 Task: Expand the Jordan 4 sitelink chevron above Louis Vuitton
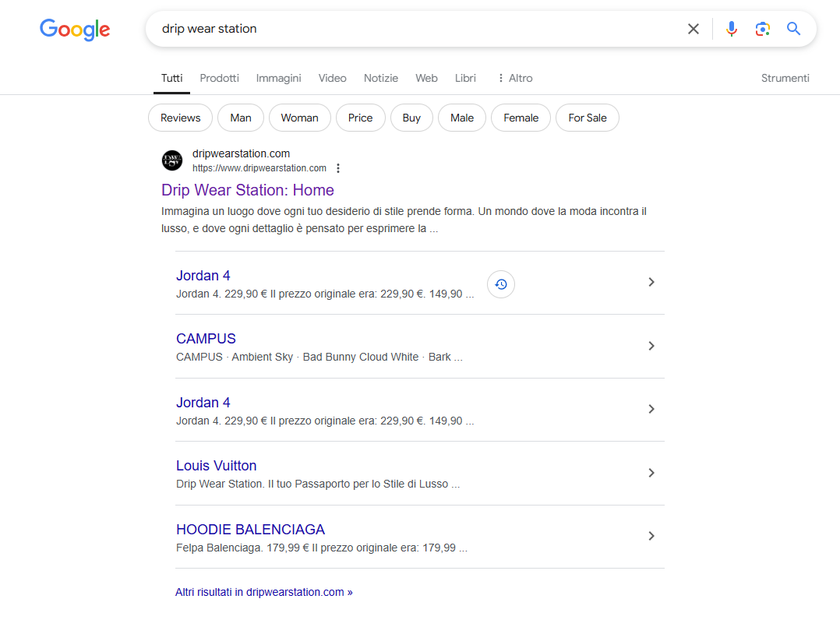click(x=651, y=409)
